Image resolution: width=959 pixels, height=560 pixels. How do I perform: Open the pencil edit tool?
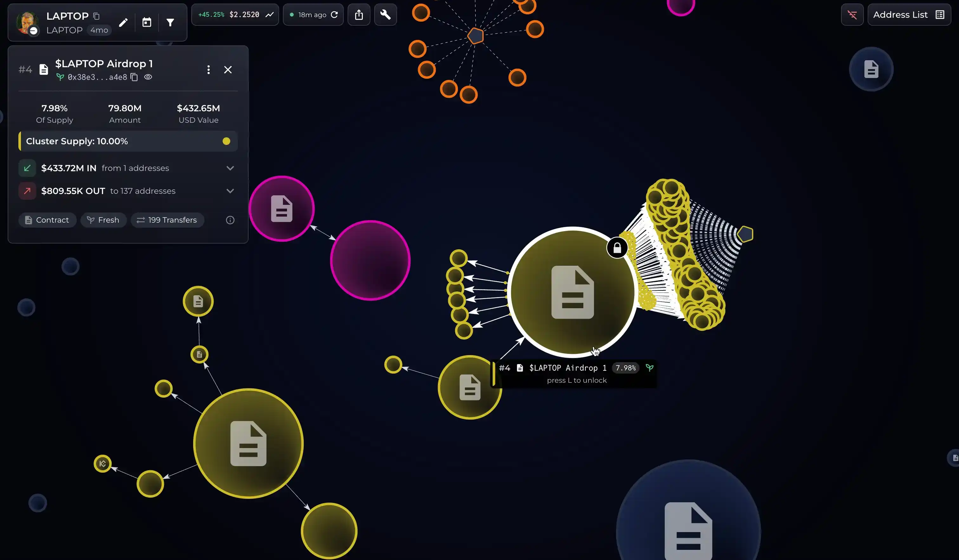[x=123, y=23]
